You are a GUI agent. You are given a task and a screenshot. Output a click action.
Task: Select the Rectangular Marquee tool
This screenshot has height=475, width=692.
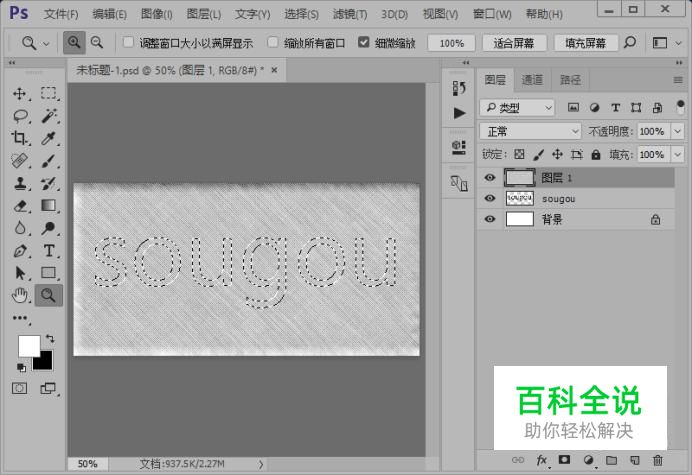49,94
